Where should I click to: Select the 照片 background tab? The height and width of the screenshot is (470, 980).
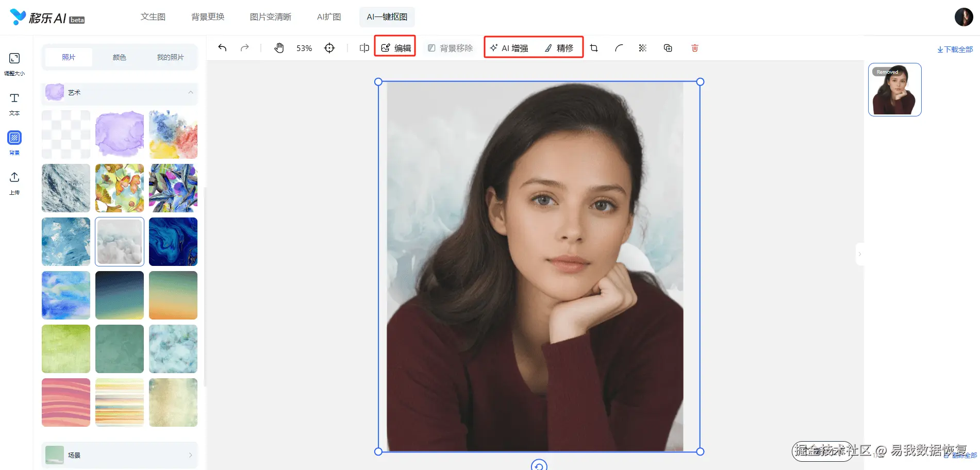point(69,57)
